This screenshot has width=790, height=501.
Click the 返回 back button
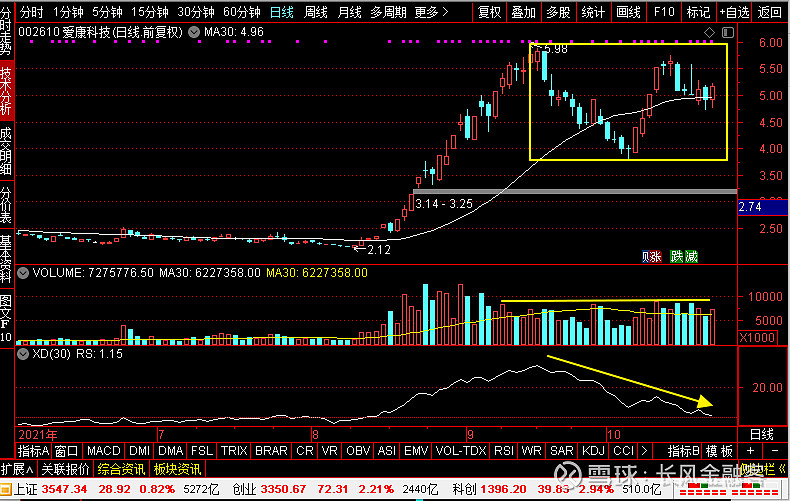[770, 12]
